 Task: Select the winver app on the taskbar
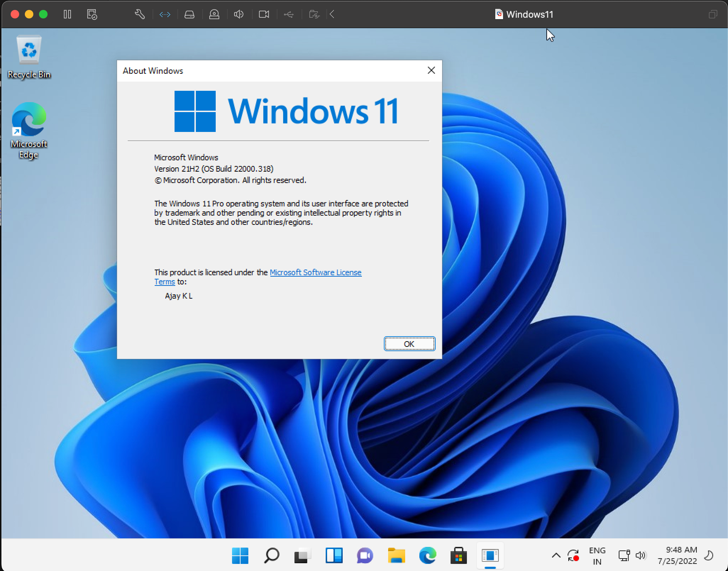[x=490, y=555]
